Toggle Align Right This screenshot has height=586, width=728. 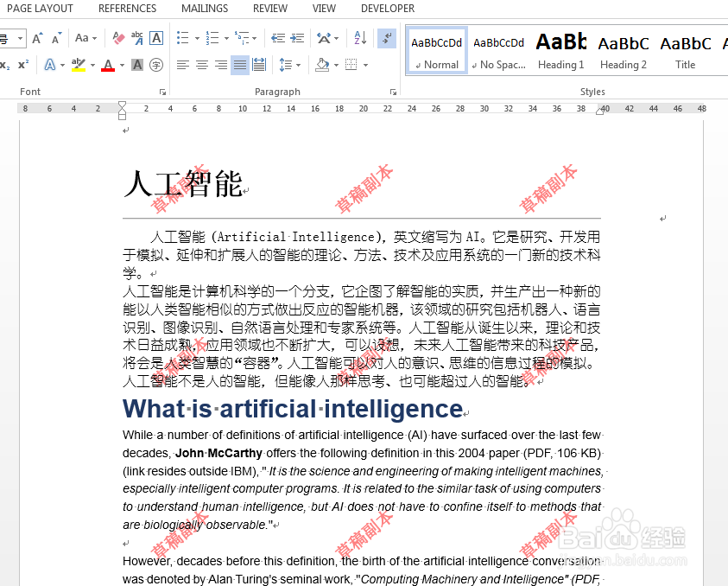(221, 65)
